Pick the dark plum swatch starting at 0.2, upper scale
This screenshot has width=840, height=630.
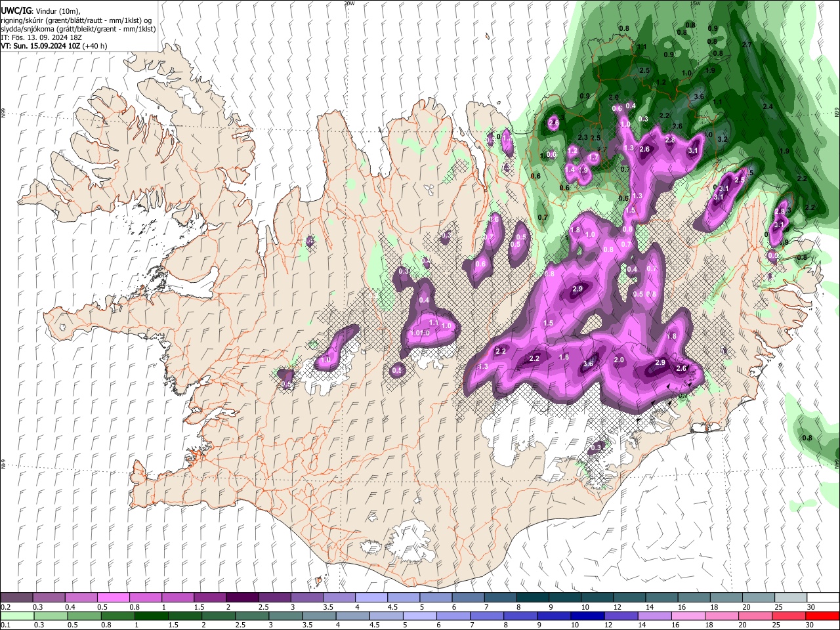coord(16,598)
